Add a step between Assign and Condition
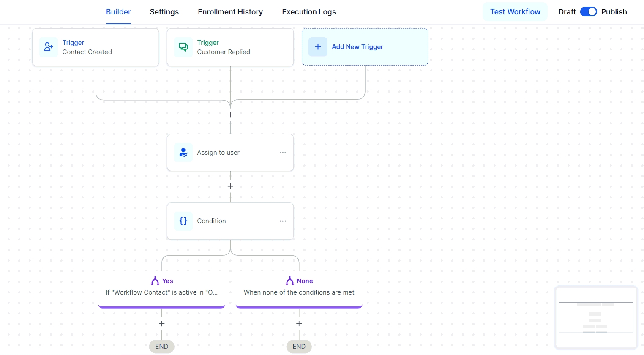 click(230, 186)
